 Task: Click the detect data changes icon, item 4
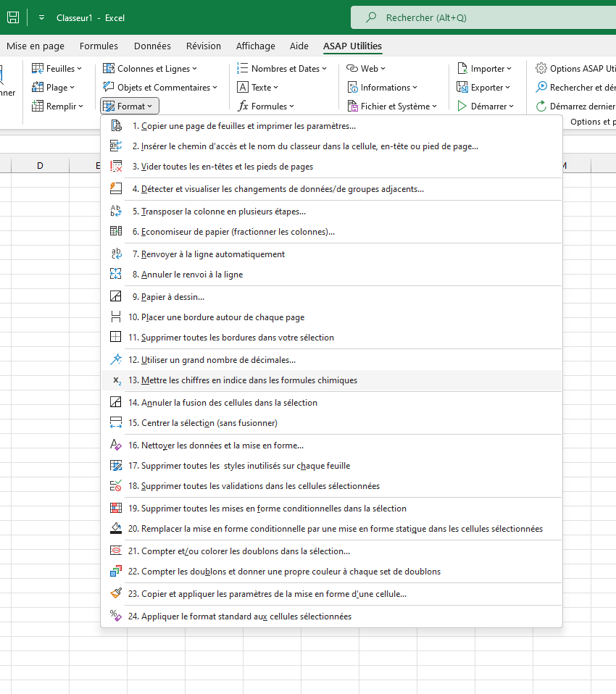tap(116, 188)
